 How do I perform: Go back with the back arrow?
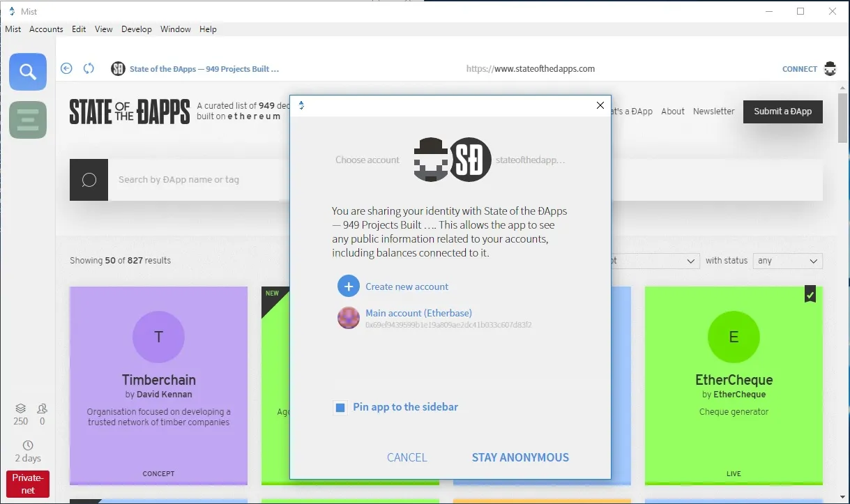[x=66, y=68]
